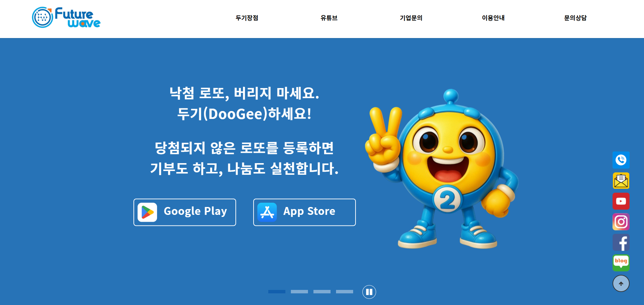Image resolution: width=644 pixels, height=305 pixels.
Task: Pause the banner slideshow
Action: [369, 292]
